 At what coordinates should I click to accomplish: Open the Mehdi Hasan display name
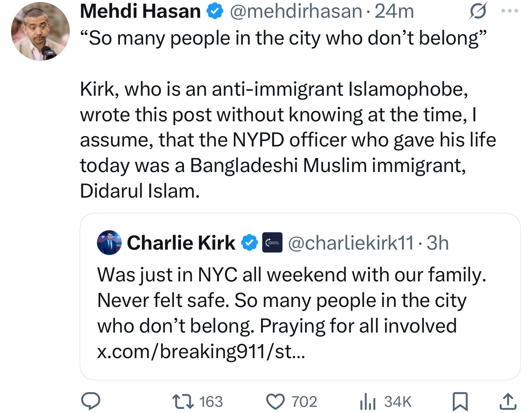coord(141,11)
